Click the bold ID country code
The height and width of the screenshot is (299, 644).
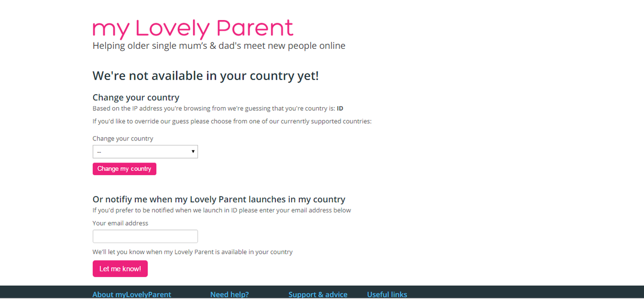(x=340, y=108)
